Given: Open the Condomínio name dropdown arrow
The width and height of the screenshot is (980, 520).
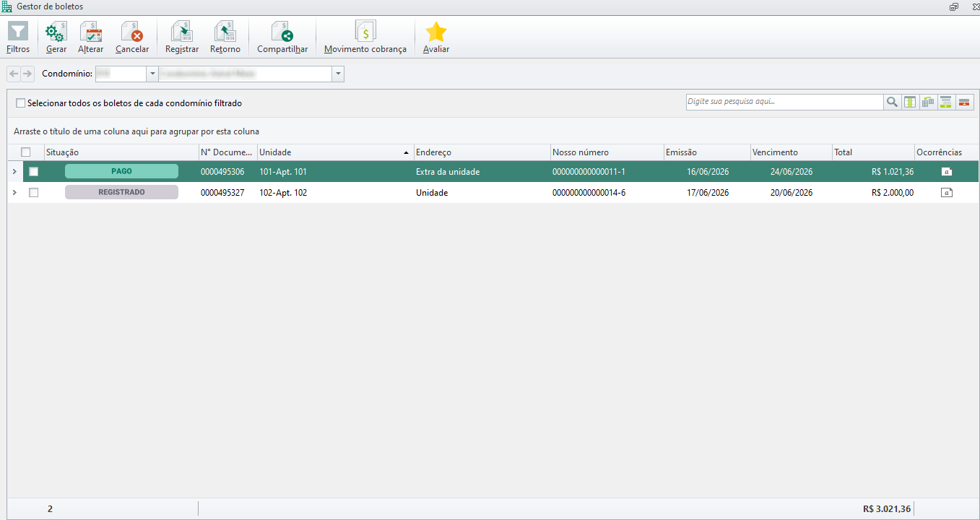Looking at the screenshot, I should [x=338, y=74].
